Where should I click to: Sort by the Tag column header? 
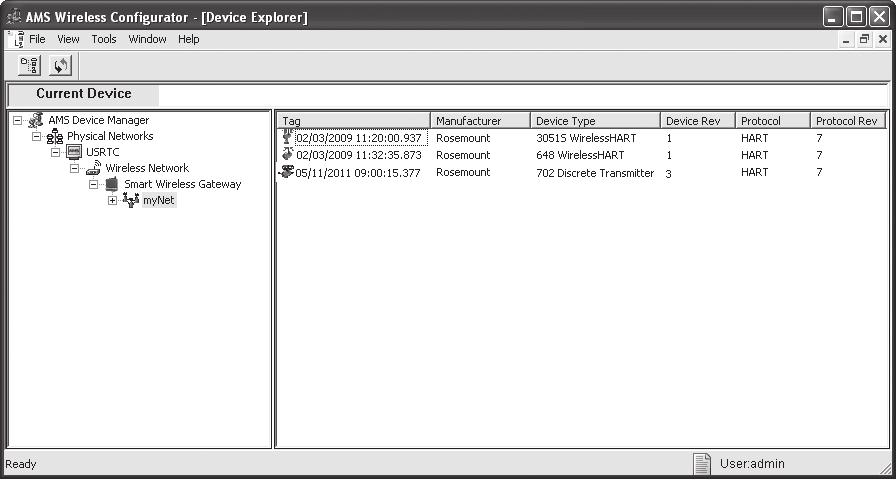tap(353, 121)
